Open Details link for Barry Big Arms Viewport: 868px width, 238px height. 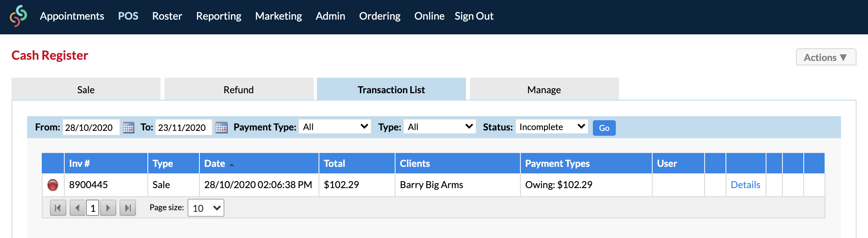pos(745,185)
